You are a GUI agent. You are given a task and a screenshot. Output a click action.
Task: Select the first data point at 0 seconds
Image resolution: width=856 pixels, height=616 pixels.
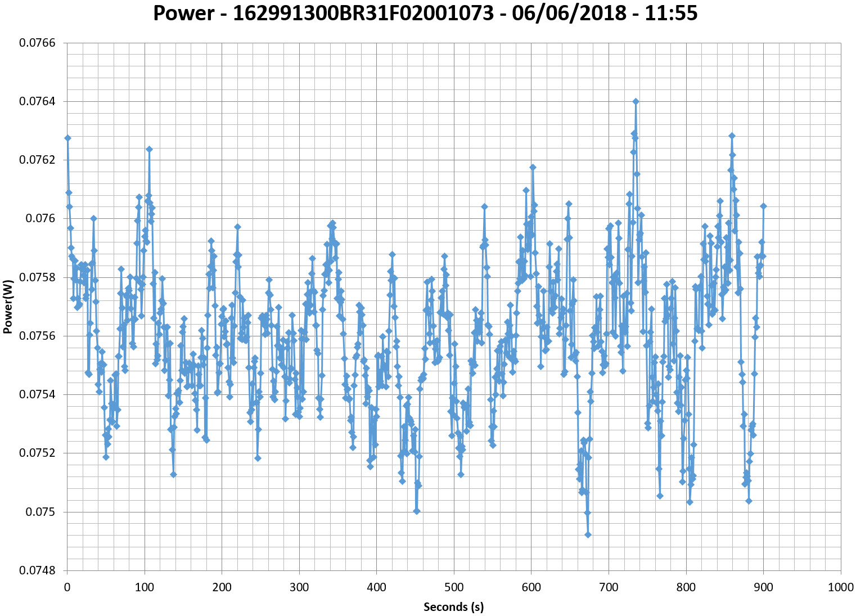(x=67, y=138)
